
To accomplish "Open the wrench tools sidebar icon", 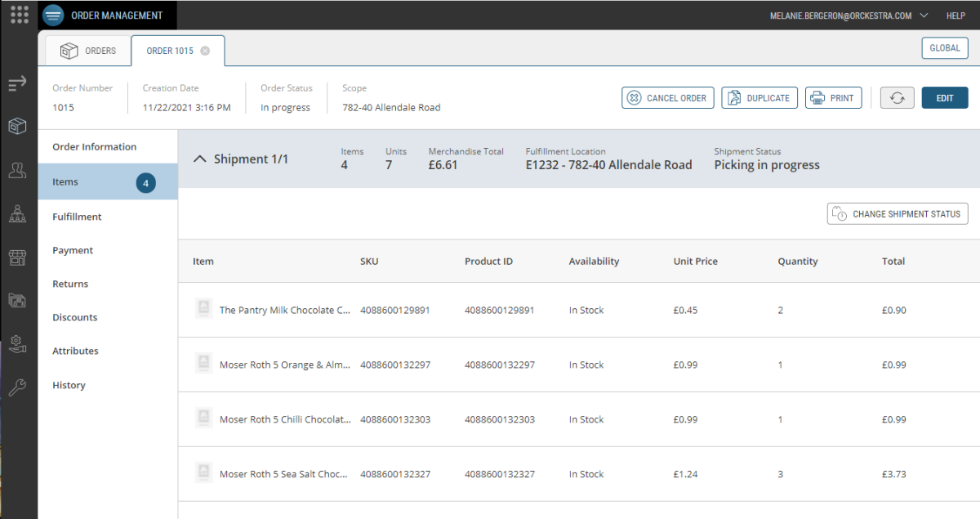I will 18,387.
